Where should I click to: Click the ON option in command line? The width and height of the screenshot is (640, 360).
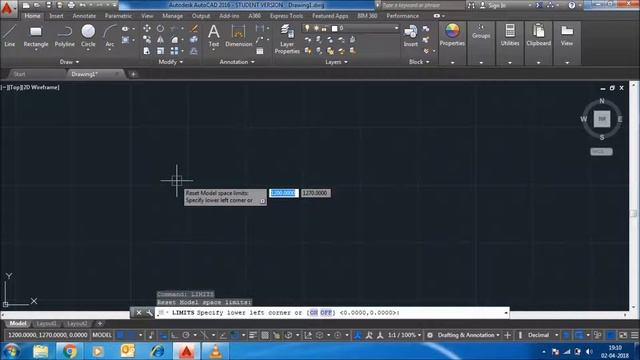(313, 313)
